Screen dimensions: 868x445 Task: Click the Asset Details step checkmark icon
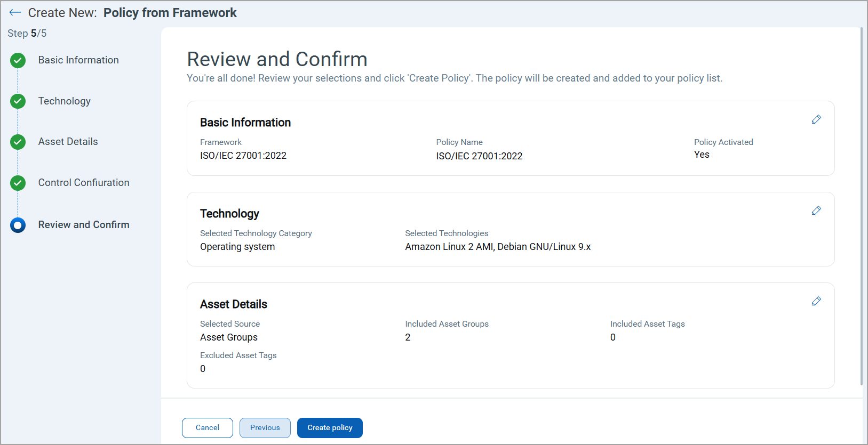(18, 142)
